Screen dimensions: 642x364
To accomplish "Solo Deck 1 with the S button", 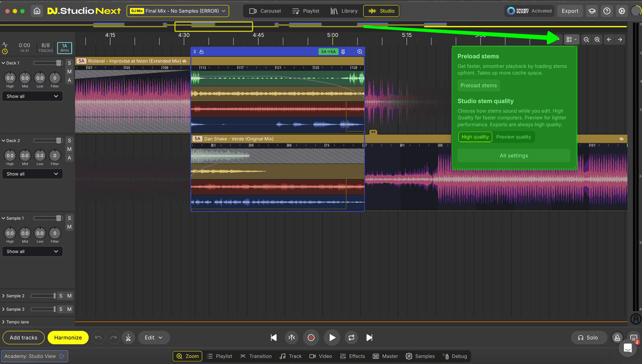I will tap(69, 63).
